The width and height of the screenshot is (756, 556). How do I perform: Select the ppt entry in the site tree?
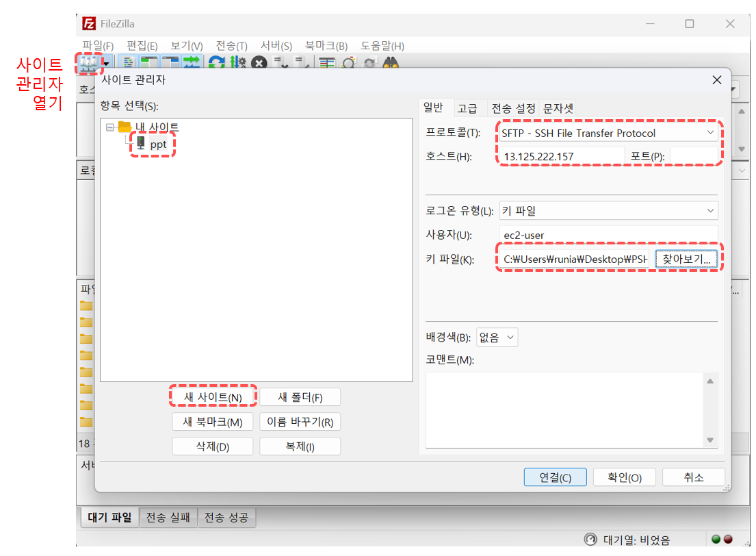pos(158,144)
